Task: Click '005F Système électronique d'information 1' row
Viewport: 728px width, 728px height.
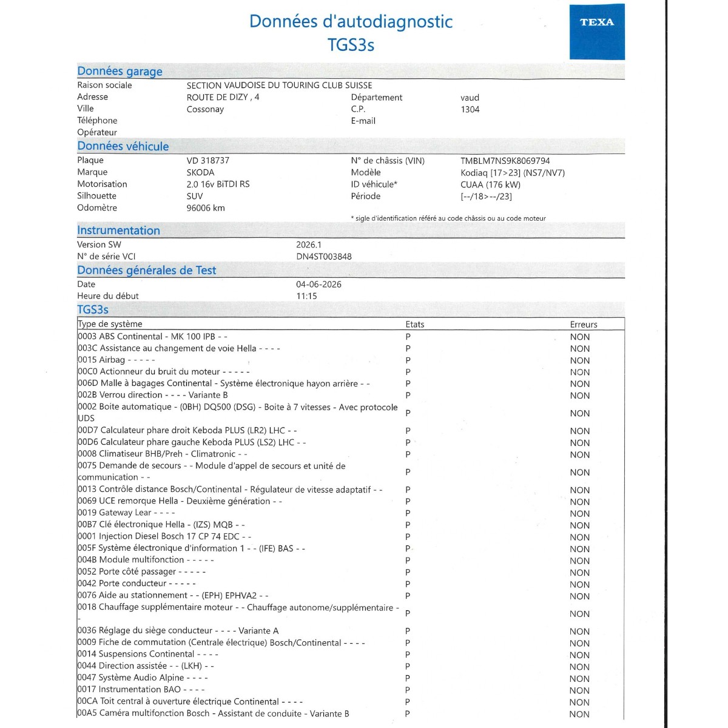Action: (351, 548)
